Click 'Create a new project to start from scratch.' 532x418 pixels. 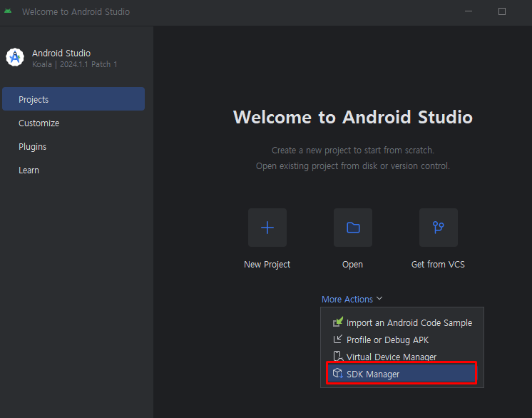(x=353, y=151)
